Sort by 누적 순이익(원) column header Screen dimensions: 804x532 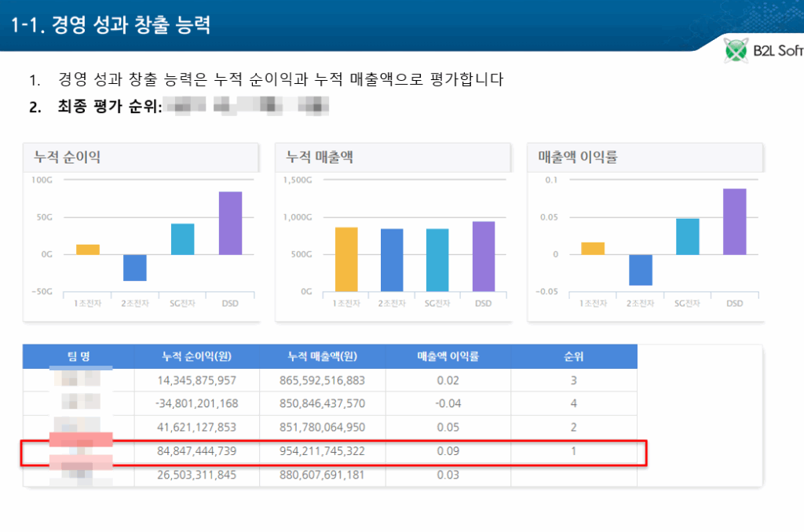[197, 357]
